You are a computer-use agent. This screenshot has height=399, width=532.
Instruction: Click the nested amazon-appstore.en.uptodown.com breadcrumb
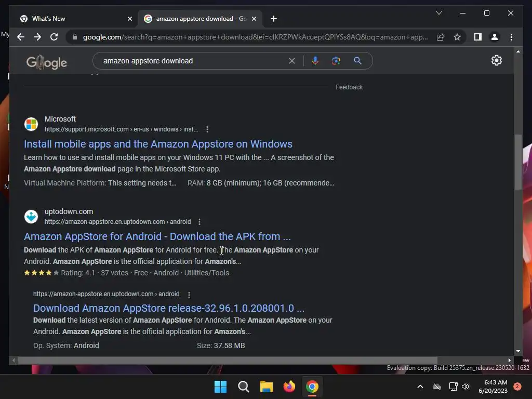tap(106, 294)
